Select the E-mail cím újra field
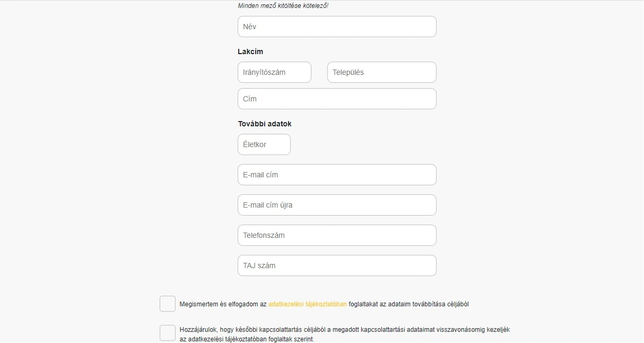 click(x=337, y=205)
